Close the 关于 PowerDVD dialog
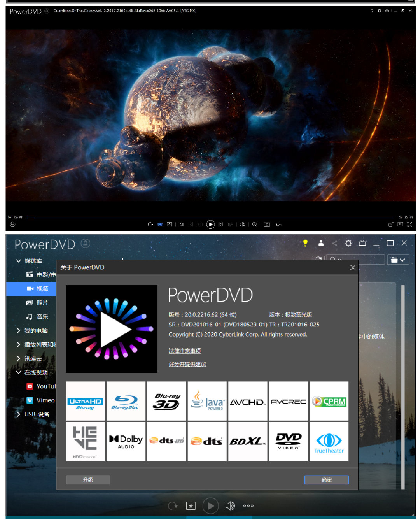Viewport: 420px width, 523px height. (x=353, y=267)
